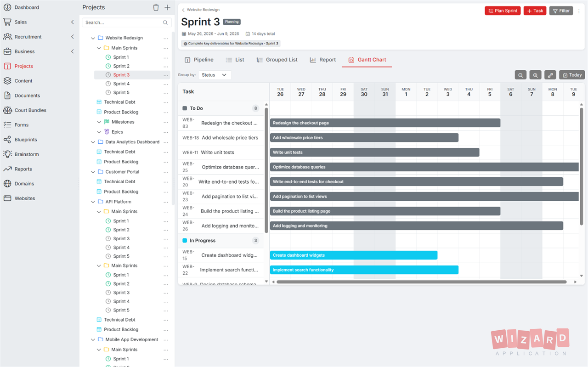
Task: Click search magnifier in Projects search box
Action: [165, 23]
